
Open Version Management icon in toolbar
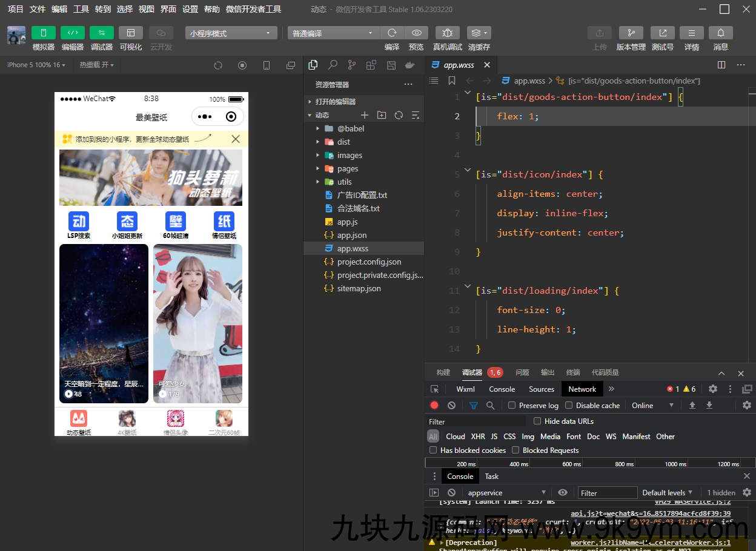pyautogui.click(x=631, y=33)
